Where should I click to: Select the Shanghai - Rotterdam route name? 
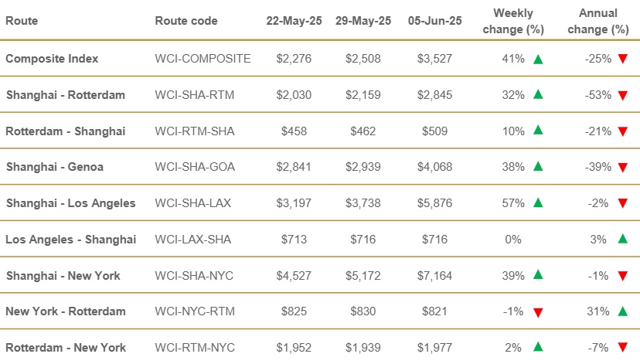point(66,95)
